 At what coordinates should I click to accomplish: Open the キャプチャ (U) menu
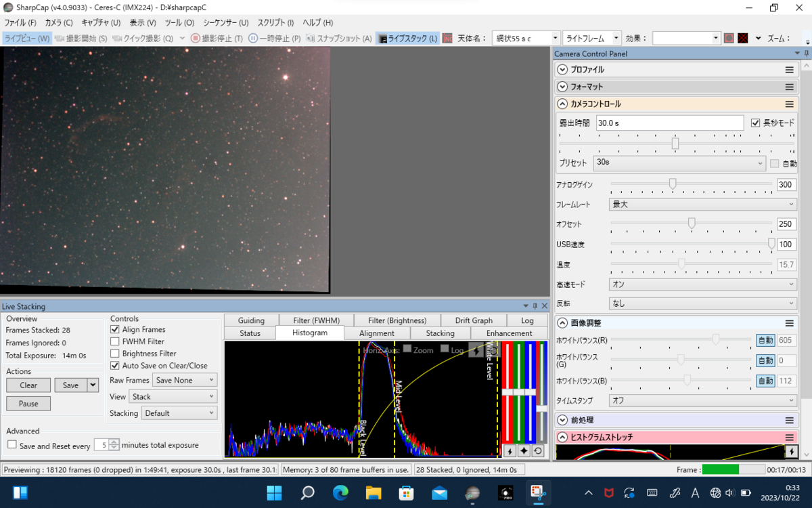coord(100,22)
